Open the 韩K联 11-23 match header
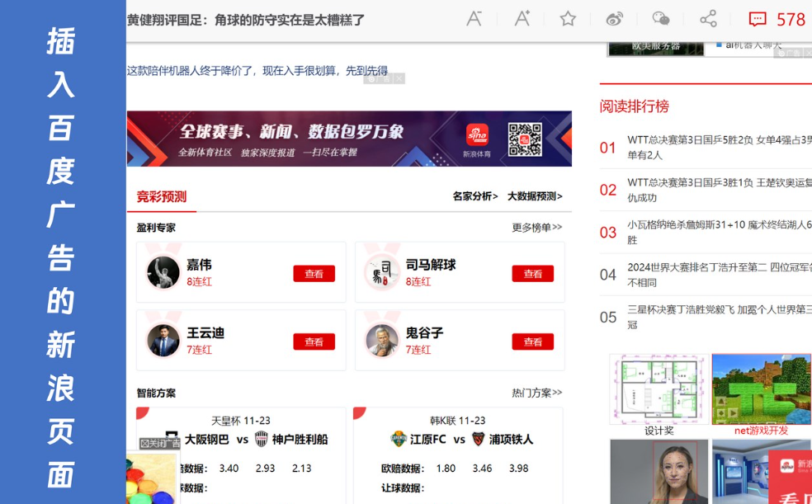 pos(458,421)
